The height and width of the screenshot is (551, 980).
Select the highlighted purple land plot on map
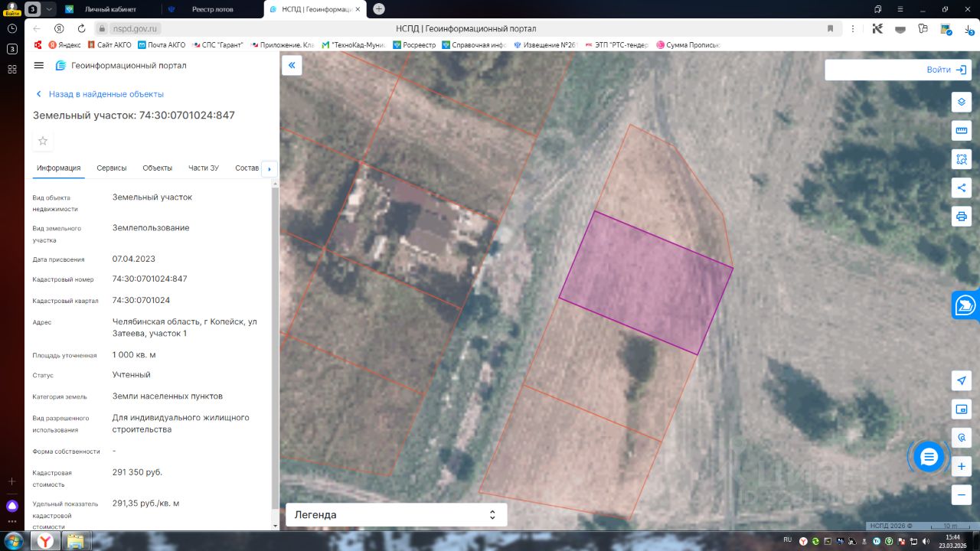point(645,282)
